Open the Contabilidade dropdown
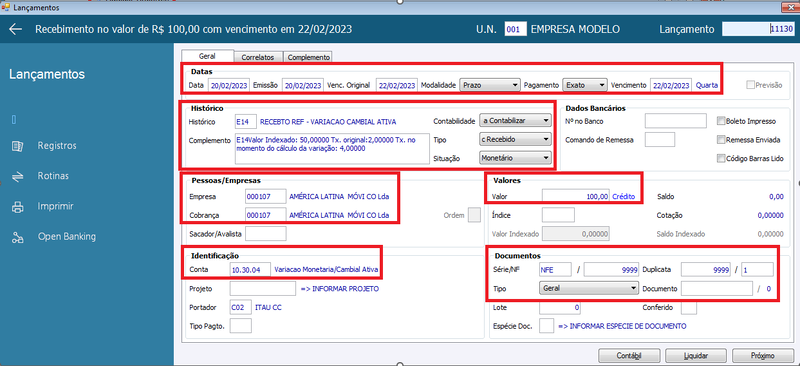 [515, 121]
